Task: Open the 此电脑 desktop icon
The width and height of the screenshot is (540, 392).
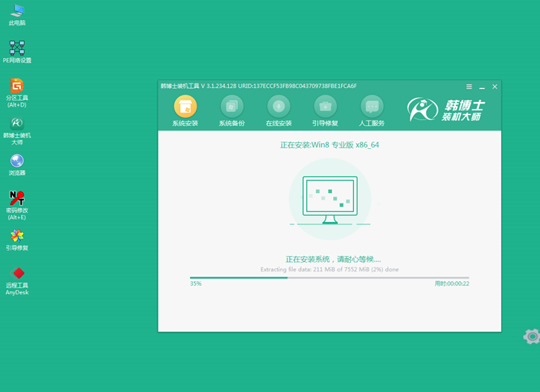Action: pyautogui.click(x=16, y=11)
